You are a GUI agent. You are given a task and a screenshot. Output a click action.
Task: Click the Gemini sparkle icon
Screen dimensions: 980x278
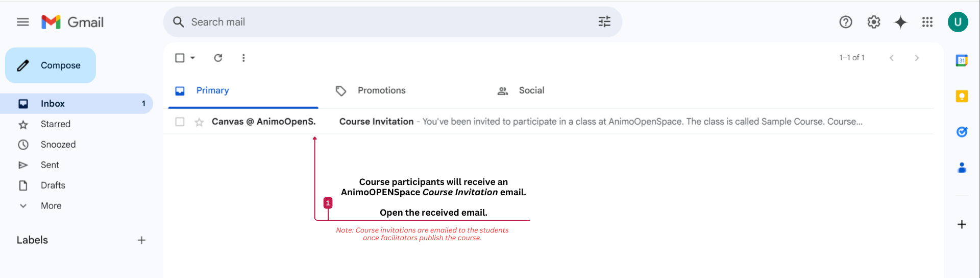pos(901,22)
